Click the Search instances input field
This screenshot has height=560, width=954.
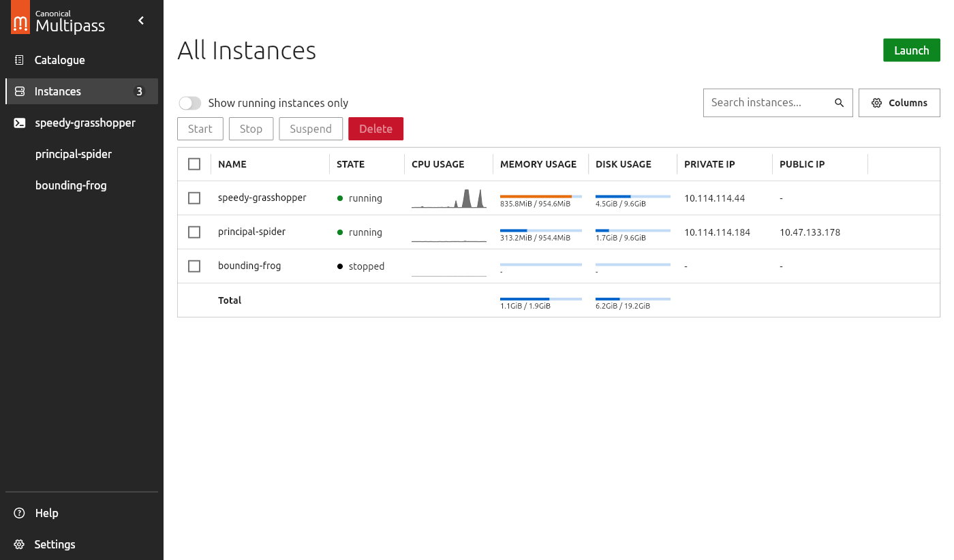click(767, 103)
